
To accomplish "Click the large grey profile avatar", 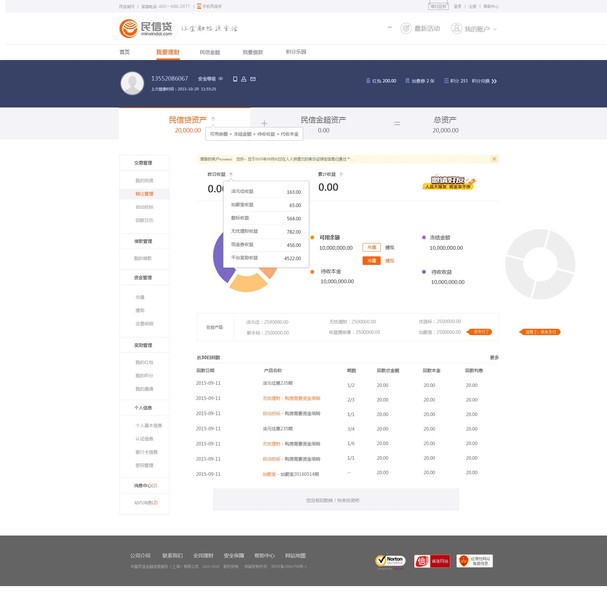I will [132, 83].
